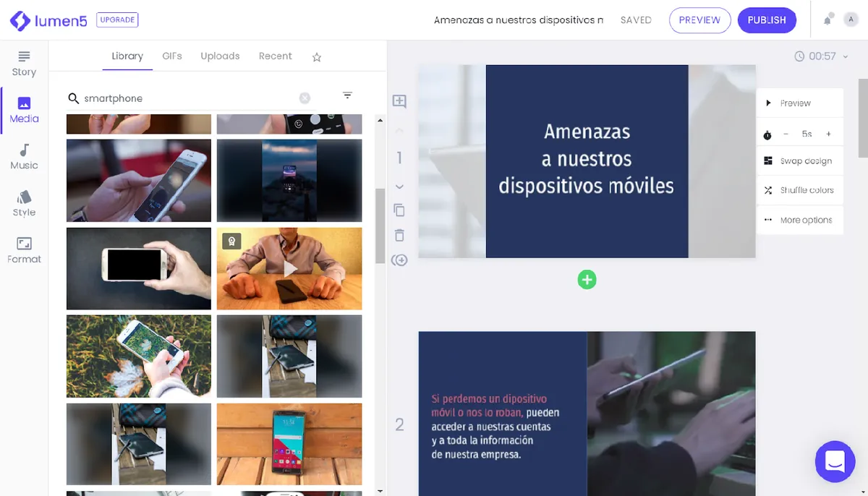The image size is (868, 496).
Task: Select the LG phone on wood thumbnail
Action: (289, 444)
